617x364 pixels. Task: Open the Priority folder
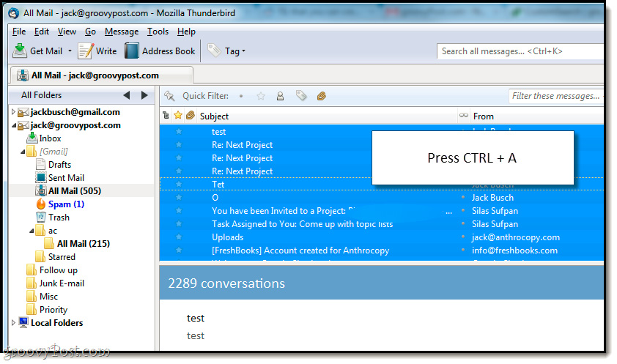click(53, 310)
